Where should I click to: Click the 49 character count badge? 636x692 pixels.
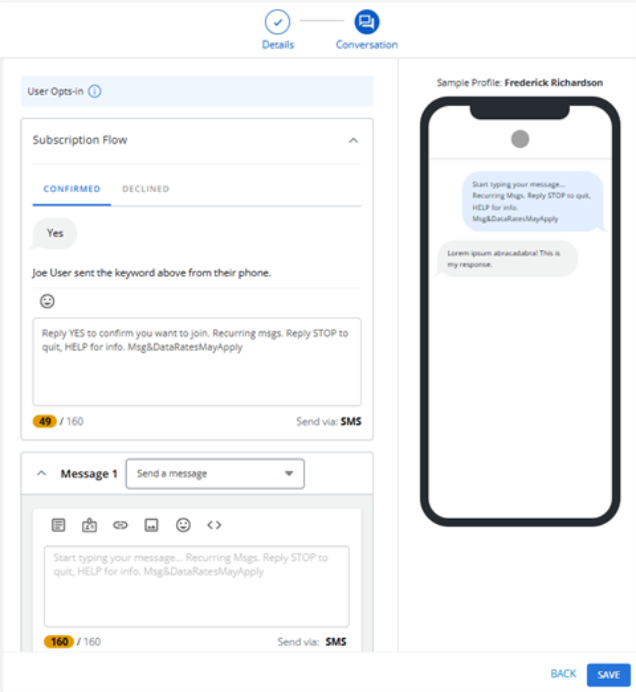(x=45, y=421)
